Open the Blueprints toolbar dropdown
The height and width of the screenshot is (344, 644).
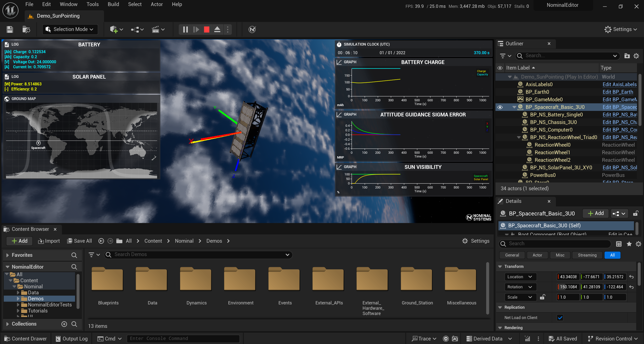coord(137,29)
